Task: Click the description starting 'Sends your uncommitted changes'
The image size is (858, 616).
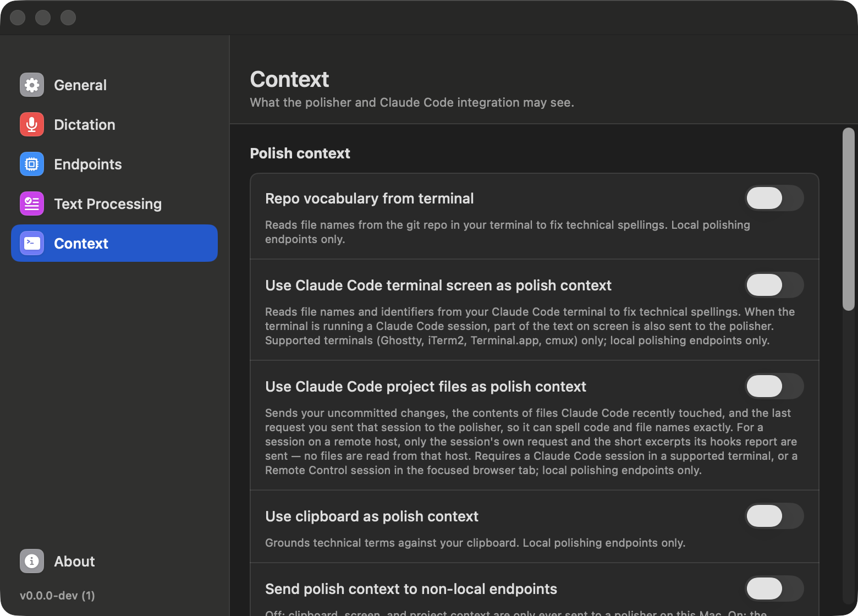Action: point(531,442)
